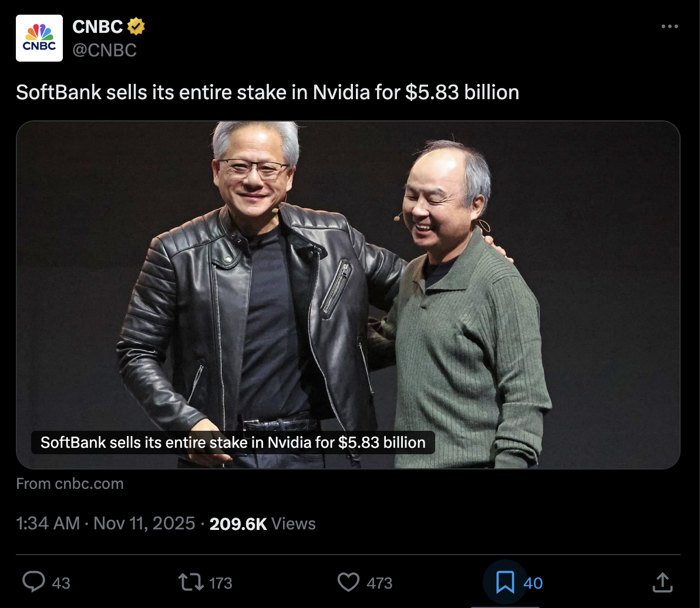Open the share upload arrow icon
Viewport: 700px width, 608px height.
click(x=662, y=582)
